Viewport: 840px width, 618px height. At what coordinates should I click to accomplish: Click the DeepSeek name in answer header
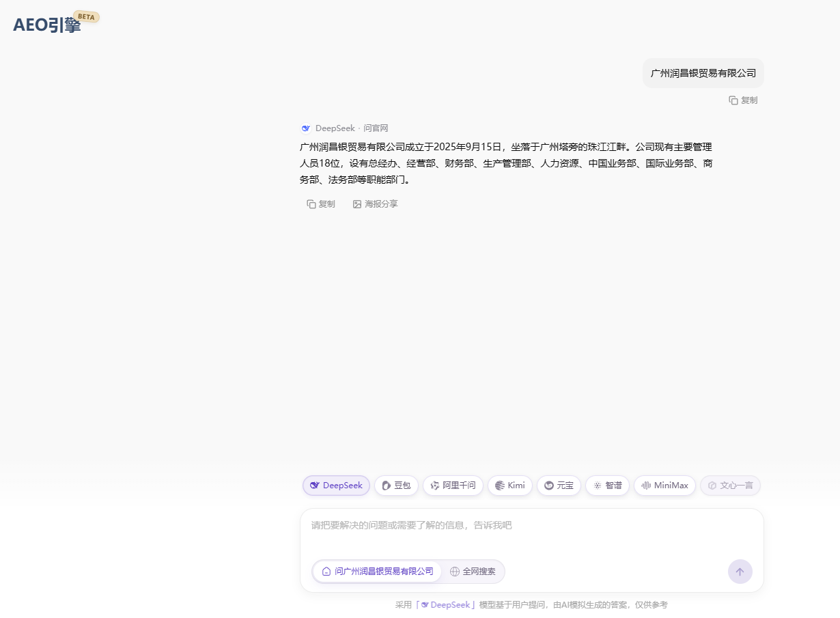(335, 128)
